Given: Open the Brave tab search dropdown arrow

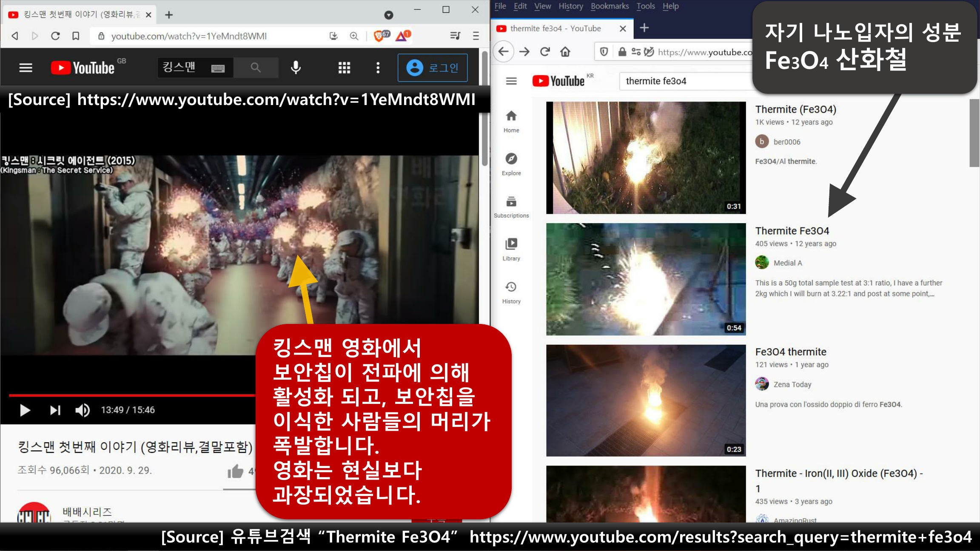Looking at the screenshot, I should coord(389,15).
